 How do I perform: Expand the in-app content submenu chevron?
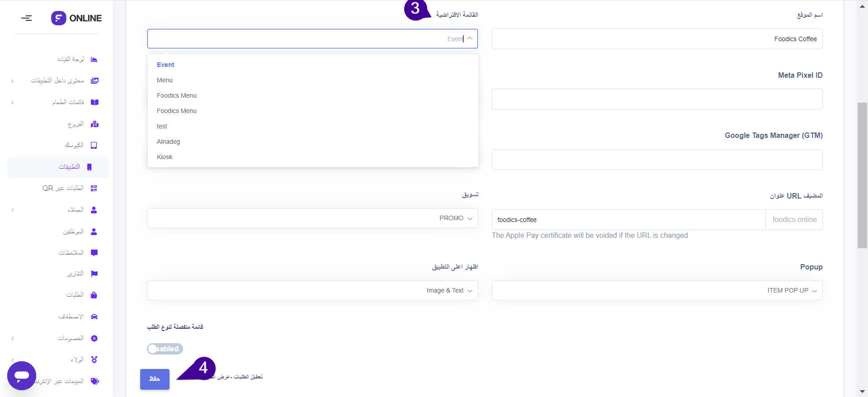point(13,81)
